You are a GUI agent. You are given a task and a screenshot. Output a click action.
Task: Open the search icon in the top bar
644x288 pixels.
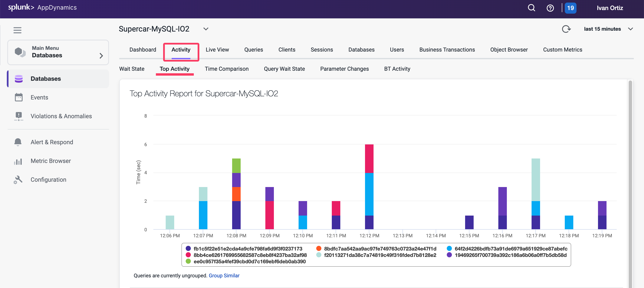531,8
